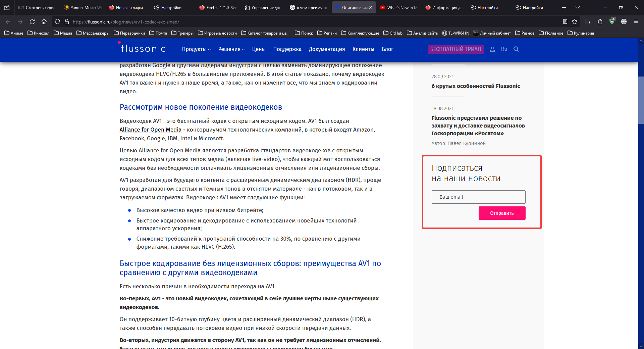Open the Firefox application menu (hamburger)

click(x=636, y=21)
